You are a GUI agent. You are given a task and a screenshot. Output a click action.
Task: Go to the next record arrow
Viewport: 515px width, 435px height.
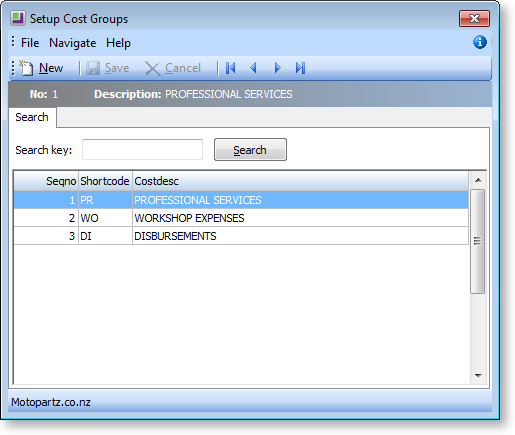(x=277, y=68)
